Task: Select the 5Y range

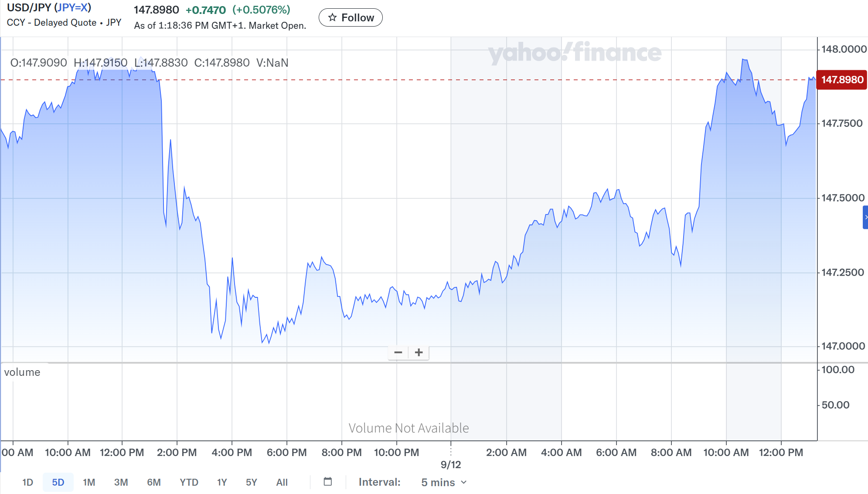Action: pos(251,482)
